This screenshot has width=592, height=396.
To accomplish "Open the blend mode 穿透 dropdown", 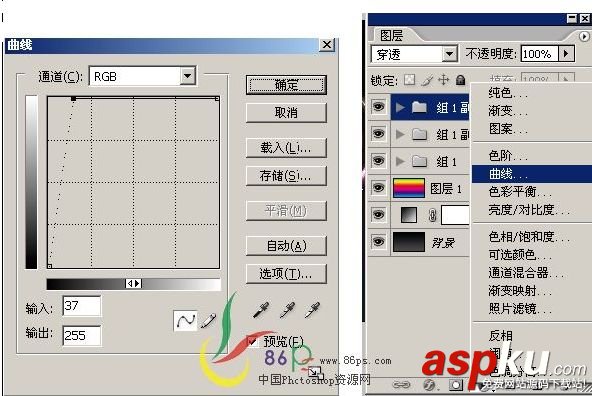I will point(449,54).
